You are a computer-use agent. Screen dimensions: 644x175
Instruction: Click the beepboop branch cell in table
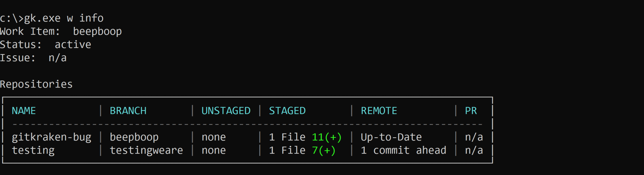coord(134,137)
